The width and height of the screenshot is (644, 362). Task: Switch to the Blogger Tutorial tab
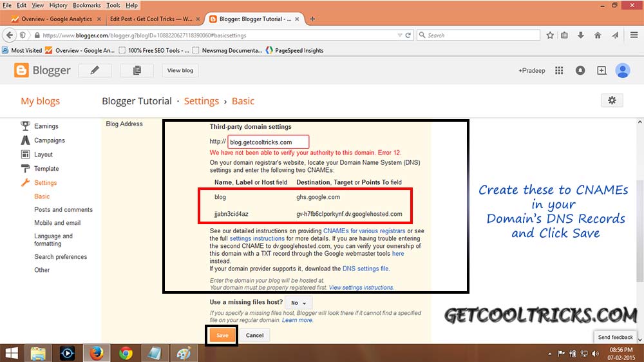(254, 19)
